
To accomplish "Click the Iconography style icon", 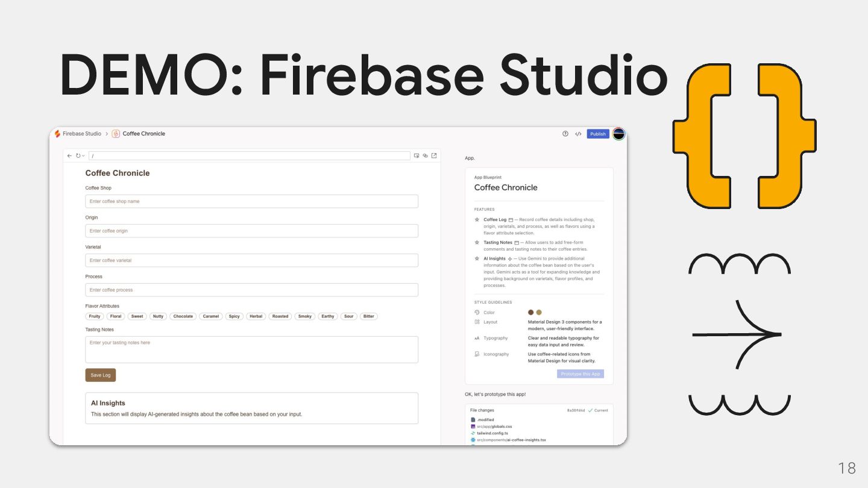I will pyautogui.click(x=477, y=354).
